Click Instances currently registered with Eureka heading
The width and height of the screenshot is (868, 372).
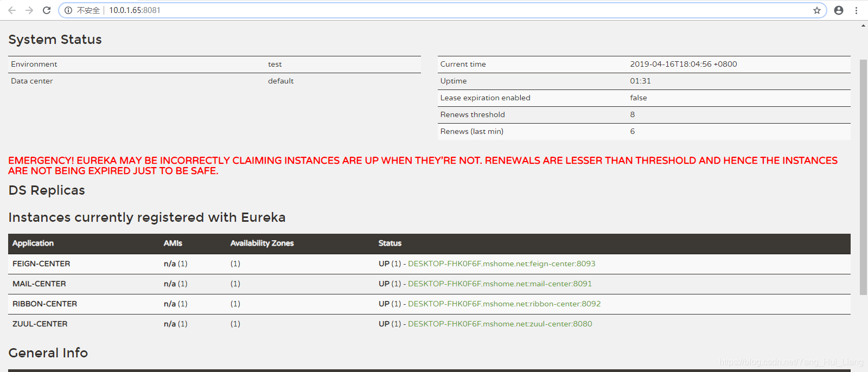pyautogui.click(x=147, y=217)
